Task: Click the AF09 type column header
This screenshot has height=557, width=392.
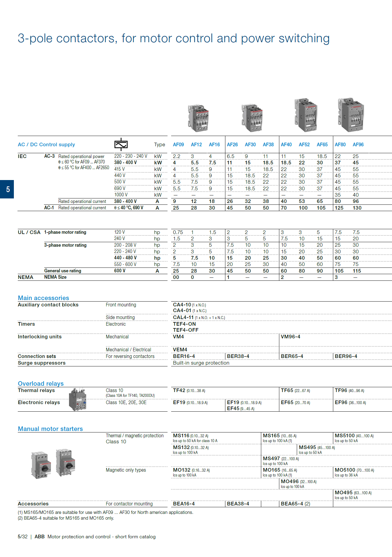Action: (178, 145)
